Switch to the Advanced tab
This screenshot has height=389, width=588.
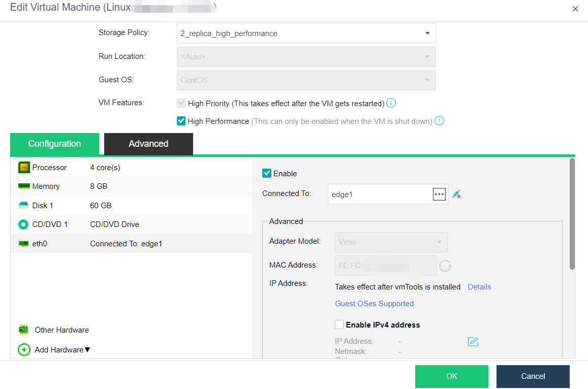148,144
